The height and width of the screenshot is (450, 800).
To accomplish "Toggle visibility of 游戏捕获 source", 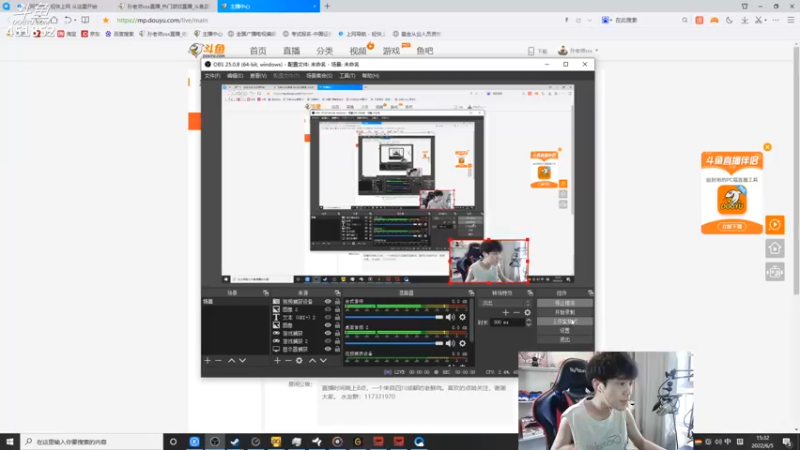I will point(328,333).
